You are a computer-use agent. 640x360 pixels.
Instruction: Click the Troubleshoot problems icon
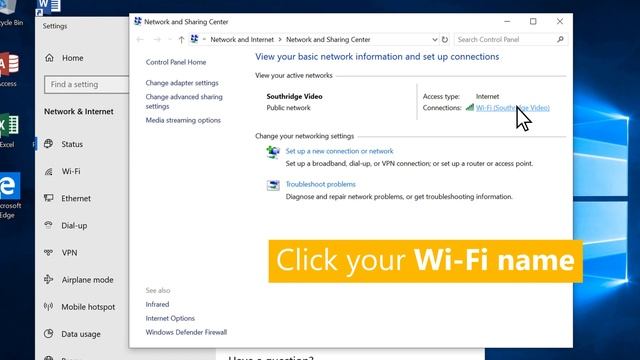pyautogui.click(x=273, y=185)
